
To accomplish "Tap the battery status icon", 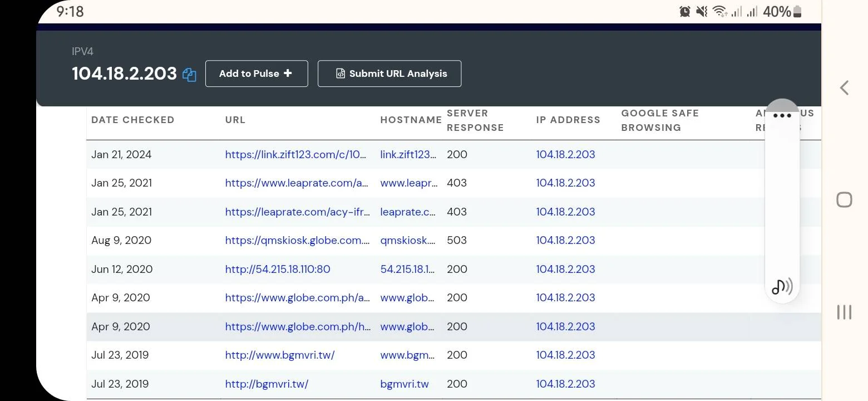I will [797, 12].
